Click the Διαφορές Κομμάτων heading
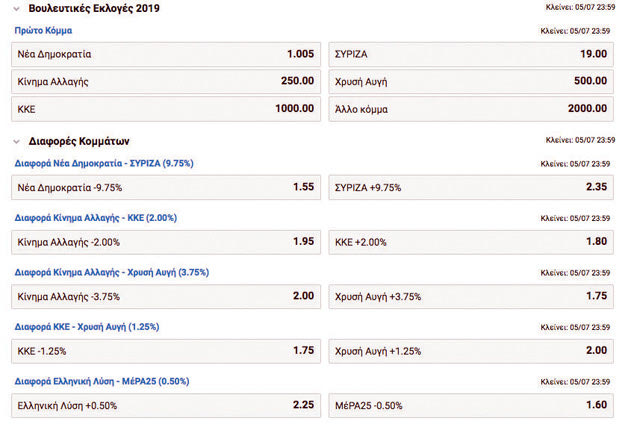This screenshot has width=625, height=430. [x=79, y=141]
